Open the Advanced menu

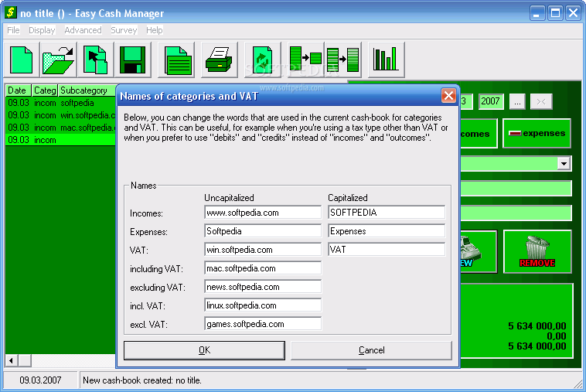click(83, 30)
